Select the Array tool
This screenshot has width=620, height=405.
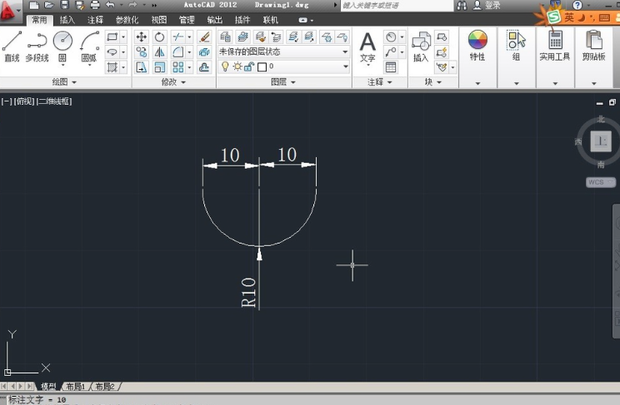pos(178,67)
